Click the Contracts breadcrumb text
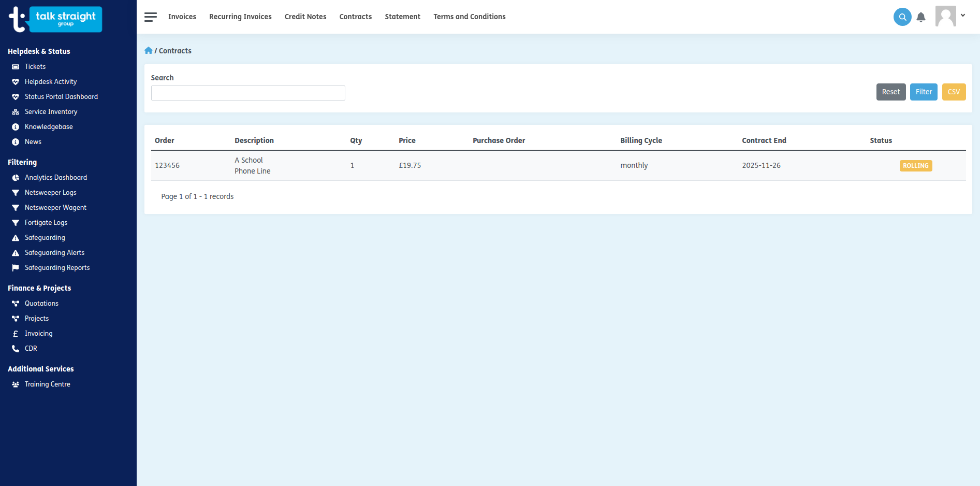This screenshot has height=486, width=980. pyautogui.click(x=175, y=51)
